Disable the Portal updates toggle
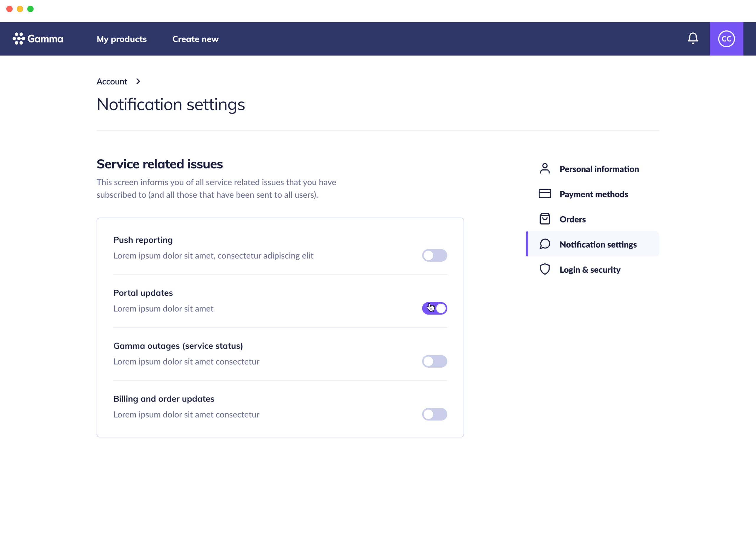 tap(434, 308)
